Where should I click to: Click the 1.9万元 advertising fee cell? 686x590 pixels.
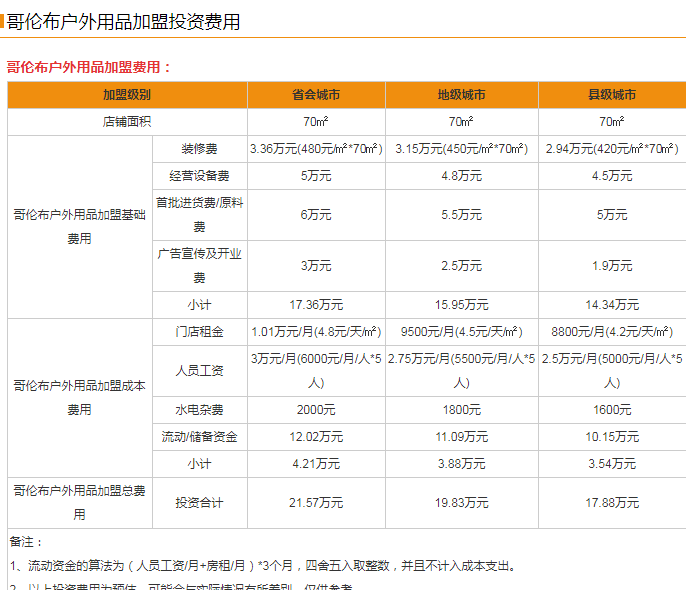click(x=612, y=266)
